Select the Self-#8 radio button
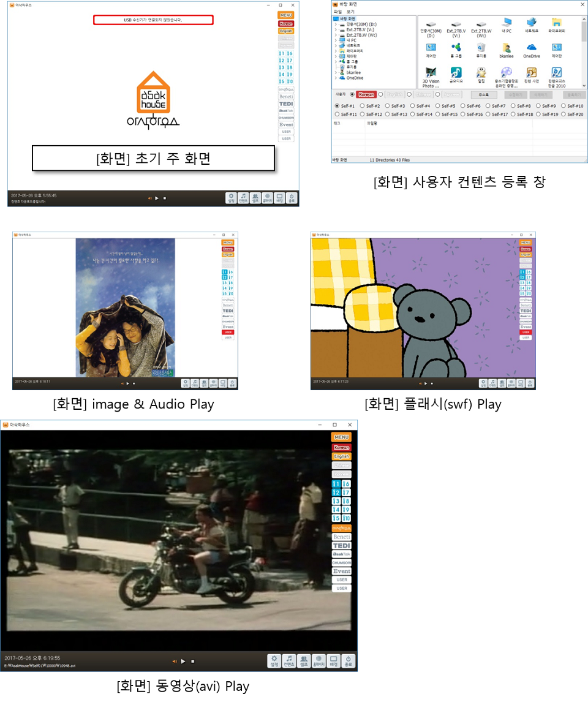The image size is (588, 702). pos(513,106)
